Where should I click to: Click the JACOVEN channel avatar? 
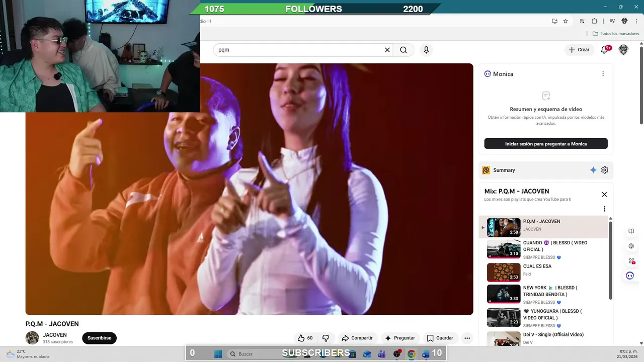[32, 338]
